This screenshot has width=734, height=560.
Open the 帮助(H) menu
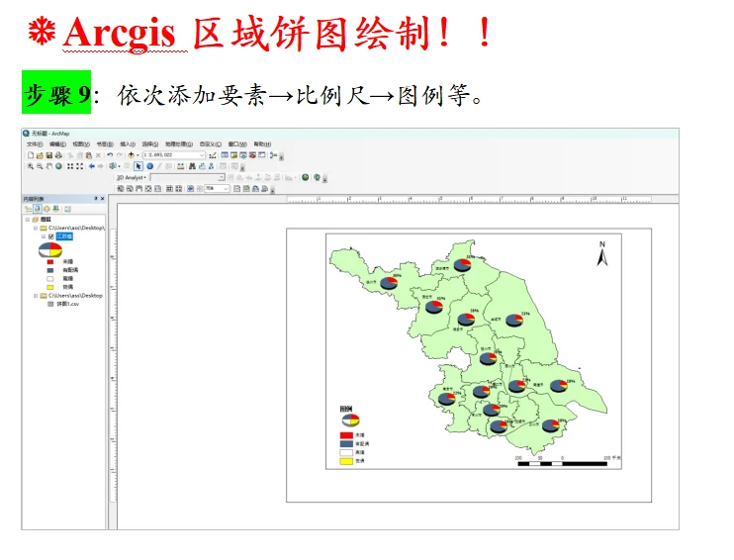(x=262, y=144)
